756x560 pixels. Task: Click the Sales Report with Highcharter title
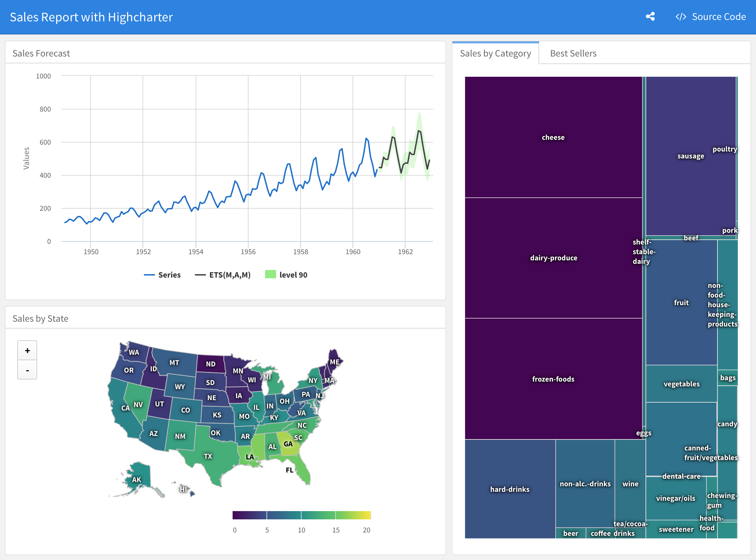coord(91,17)
